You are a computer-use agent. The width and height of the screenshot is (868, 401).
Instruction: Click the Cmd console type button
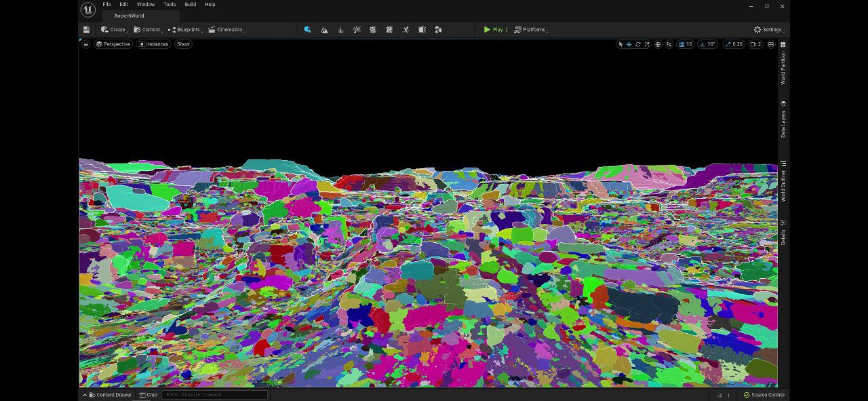[149, 395]
